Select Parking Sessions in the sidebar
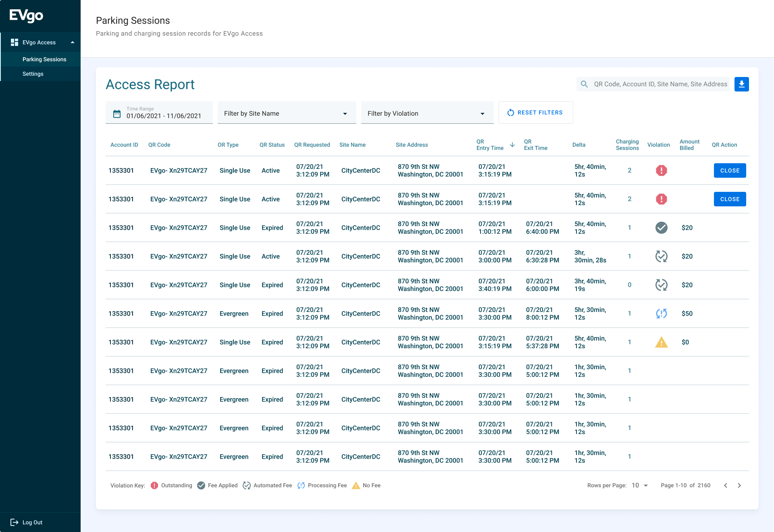The height and width of the screenshot is (532, 774). (44, 59)
